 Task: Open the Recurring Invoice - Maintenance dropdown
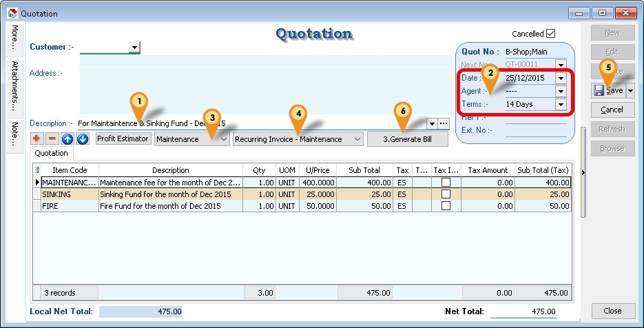click(x=356, y=139)
